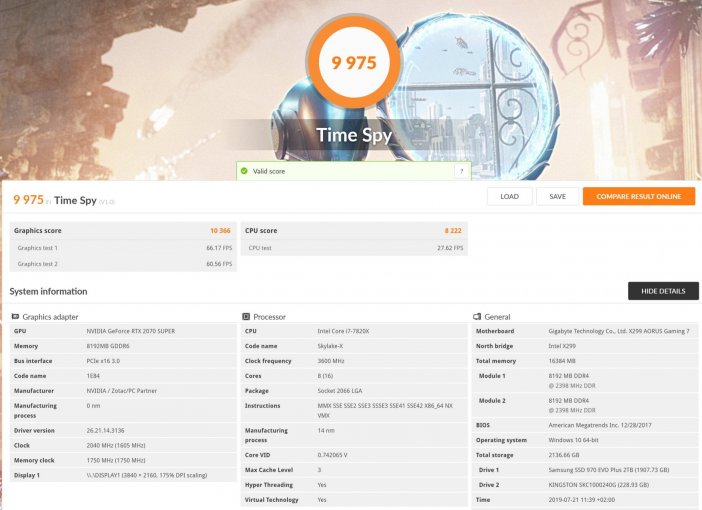Screen dimensions: 702x510
Task: Click the General section icon
Action: [x=477, y=317]
